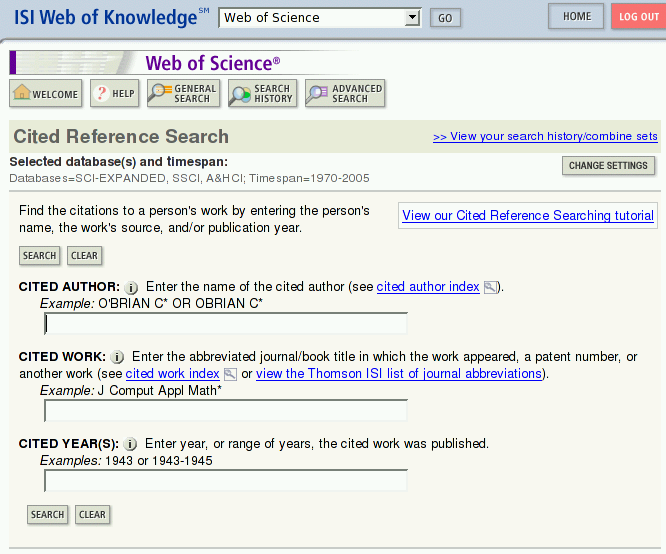
Task: Open the cited work index link
Action: [x=172, y=373]
